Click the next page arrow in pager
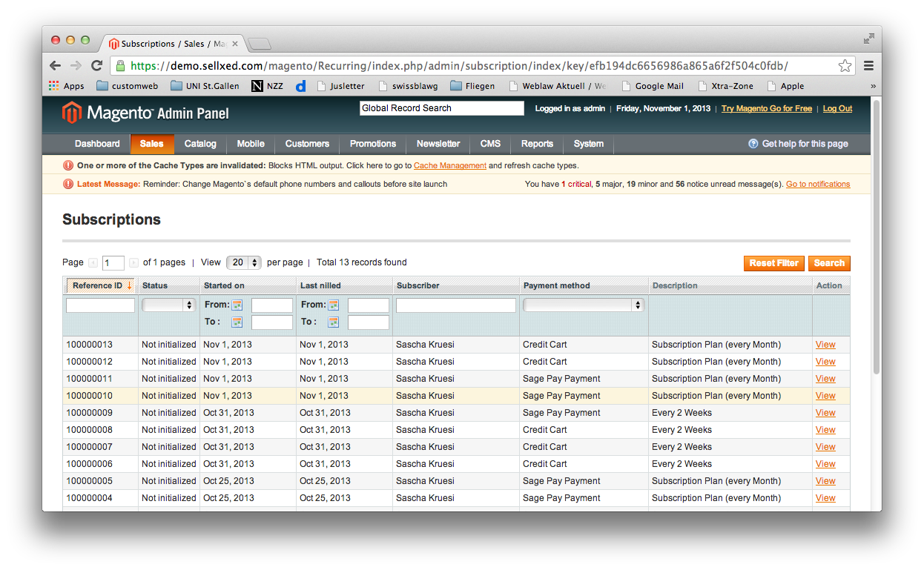Image resolution: width=924 pixels, height=570 pixels. click(133, 262)
